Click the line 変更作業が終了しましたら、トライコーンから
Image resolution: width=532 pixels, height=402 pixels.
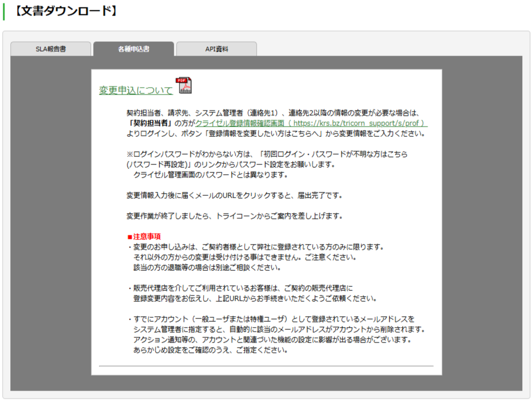pos(234,216)
